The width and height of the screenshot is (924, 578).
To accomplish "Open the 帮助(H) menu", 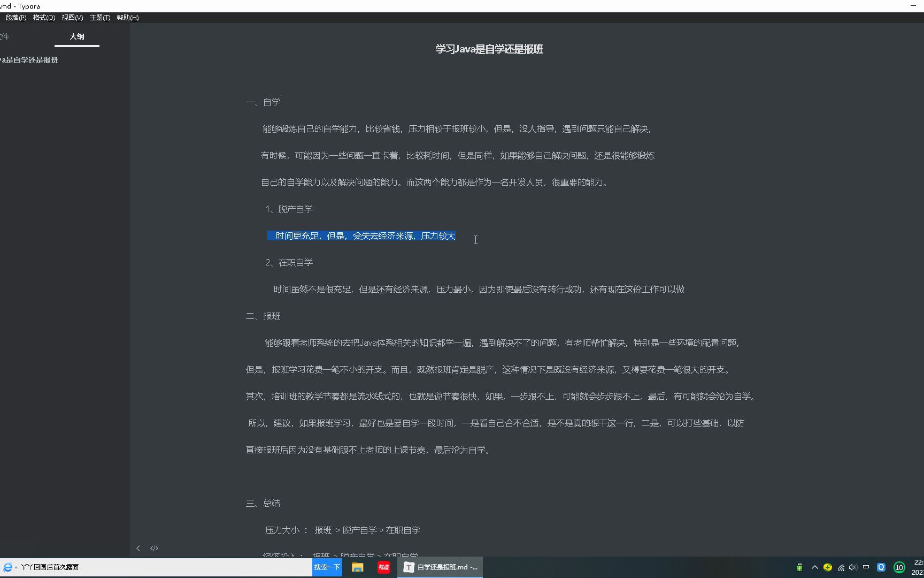I will click(128, 18).
